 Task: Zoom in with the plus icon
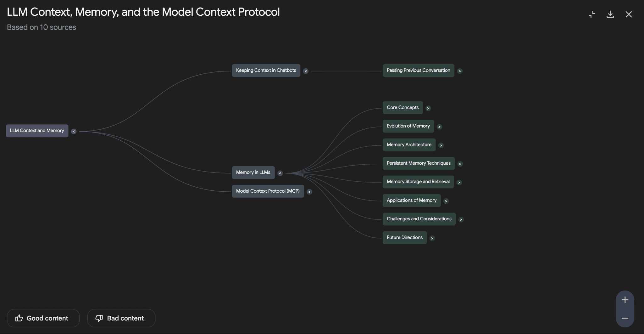625,300
